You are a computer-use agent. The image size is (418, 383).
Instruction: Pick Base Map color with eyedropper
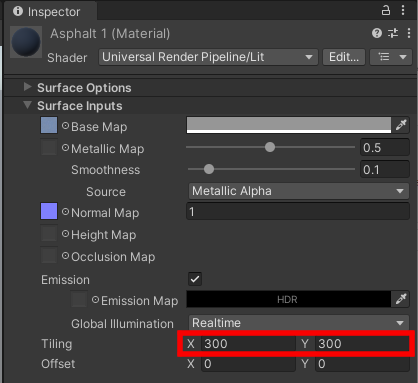click(401, 125)
